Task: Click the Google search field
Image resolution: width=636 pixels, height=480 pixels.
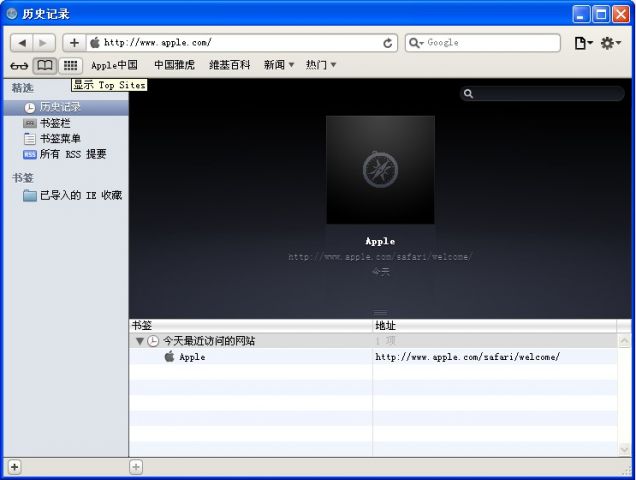Action: pos(490,43)
